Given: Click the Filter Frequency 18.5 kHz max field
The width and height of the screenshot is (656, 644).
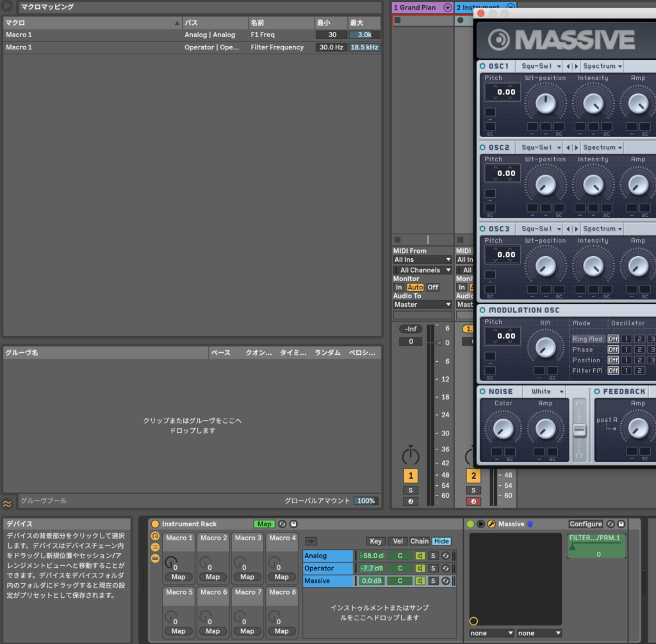Looking at the screenshot, I should pos(363,47).
